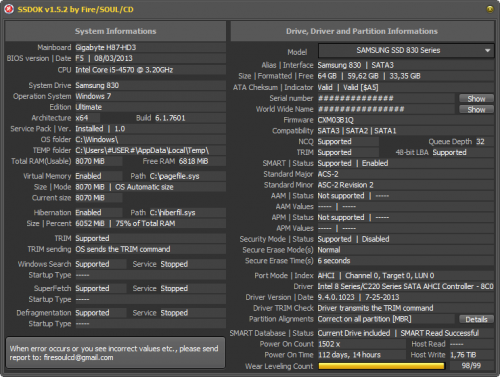Click Power On Time 112 days, 14 hours
This screenshot has height=377, width=500.
tap(349, 355)
